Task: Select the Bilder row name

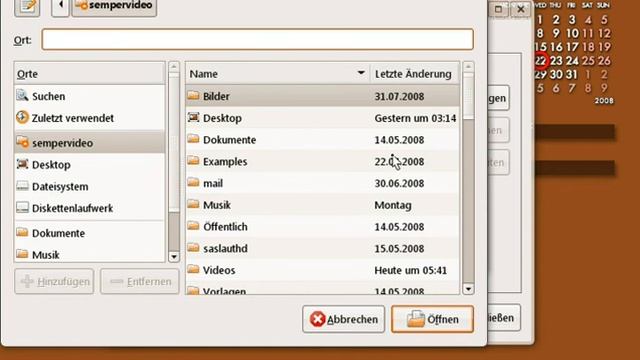Action: pos(216,96)
